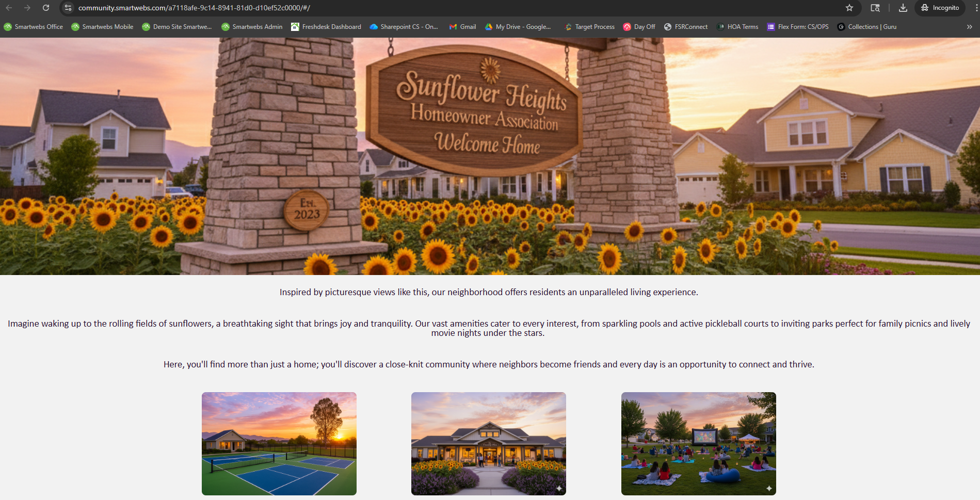Image resolution: width=980 pixels, height=500 pixels.
Task: Click the browser reload button
Action: [x=46, y=8]
